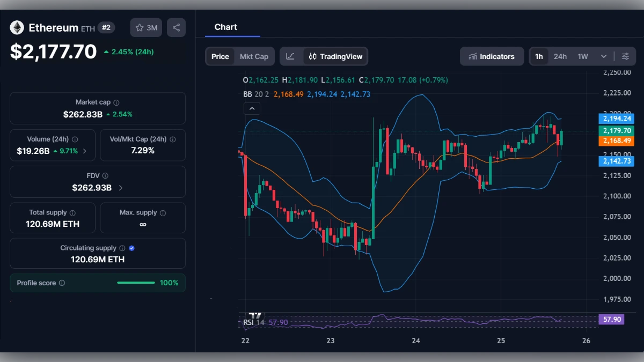Click the star watchlist button showing 3M
Viewport: 644px width, 362px height.
click(x=145, y=27)
